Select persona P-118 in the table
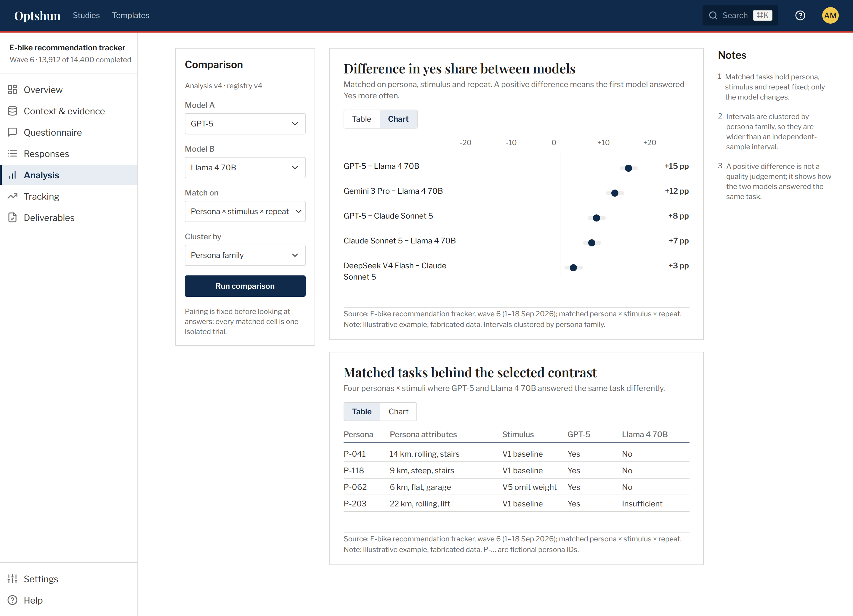The height and width of the screenshot is (616, 853). (x=354, y=471)
